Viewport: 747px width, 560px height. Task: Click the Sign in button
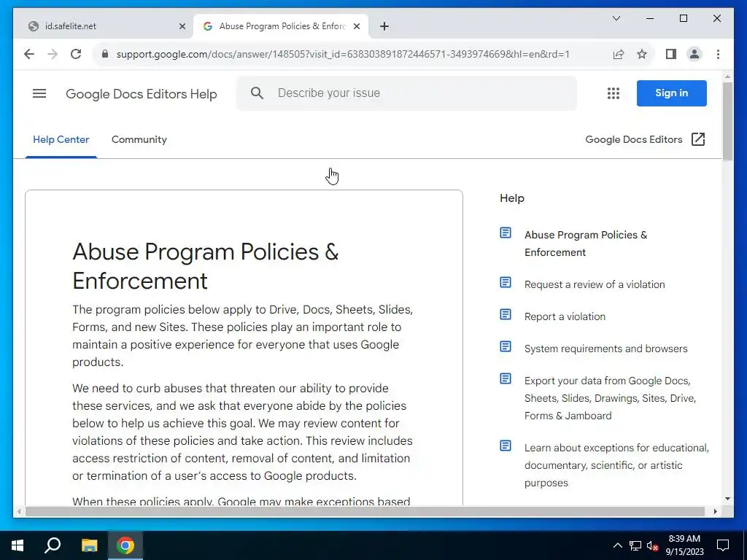[x=671, y=93]
